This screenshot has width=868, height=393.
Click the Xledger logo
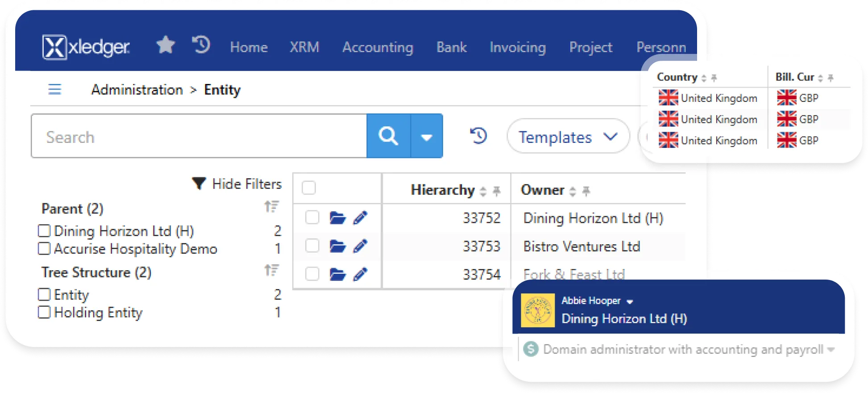[x=86, y=47]
